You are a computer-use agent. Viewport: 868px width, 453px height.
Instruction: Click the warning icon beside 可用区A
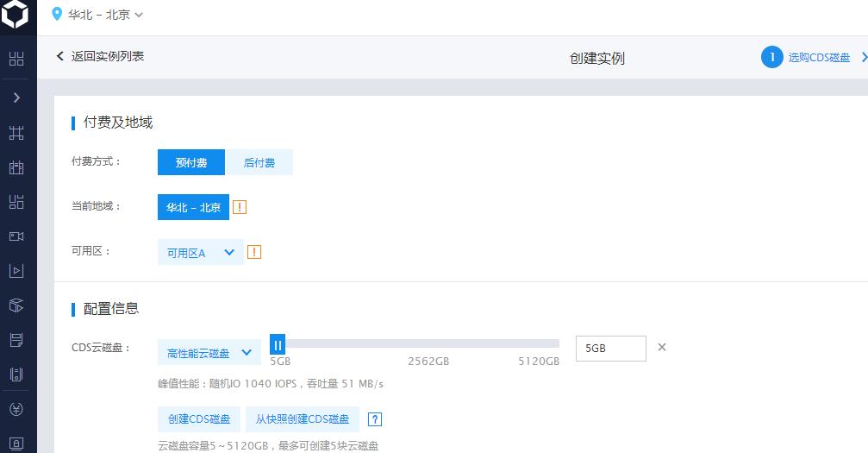pyautogui.click(x=254, y=252)
